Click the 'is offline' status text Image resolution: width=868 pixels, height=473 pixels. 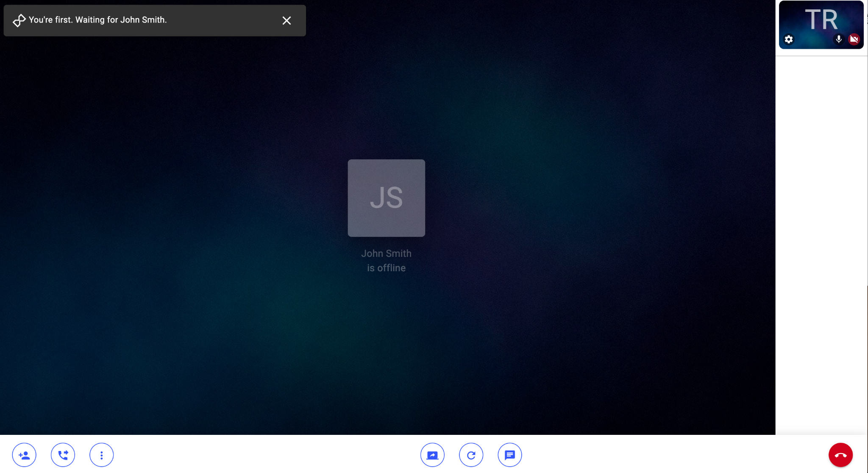tap(387, 268)
